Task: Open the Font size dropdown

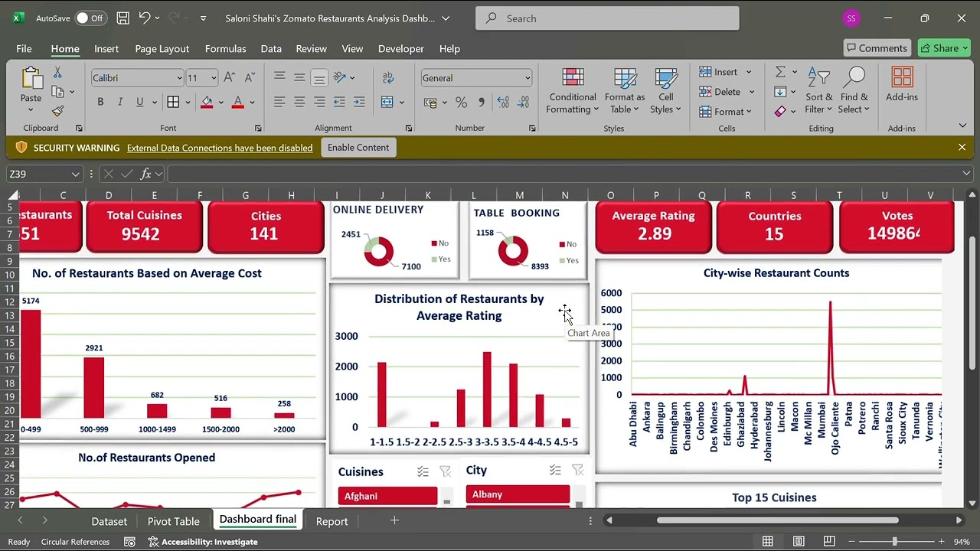Action: [x=213, y=78]
